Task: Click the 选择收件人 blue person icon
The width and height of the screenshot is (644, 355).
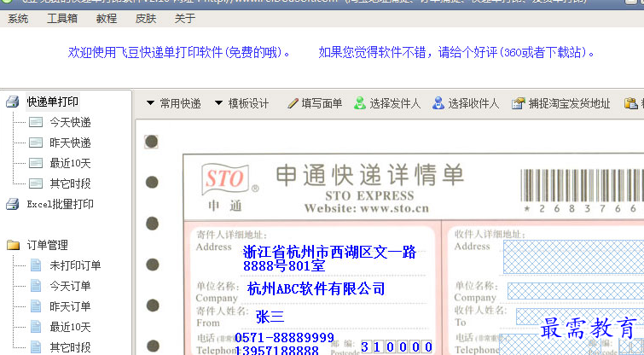Action: click(438, 103)
